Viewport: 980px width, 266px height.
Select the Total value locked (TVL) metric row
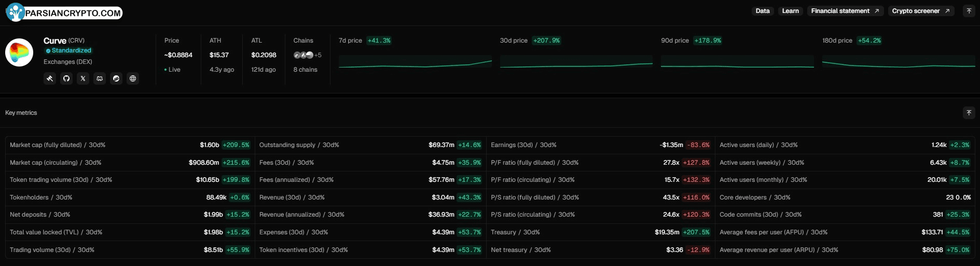click(130, 232)
